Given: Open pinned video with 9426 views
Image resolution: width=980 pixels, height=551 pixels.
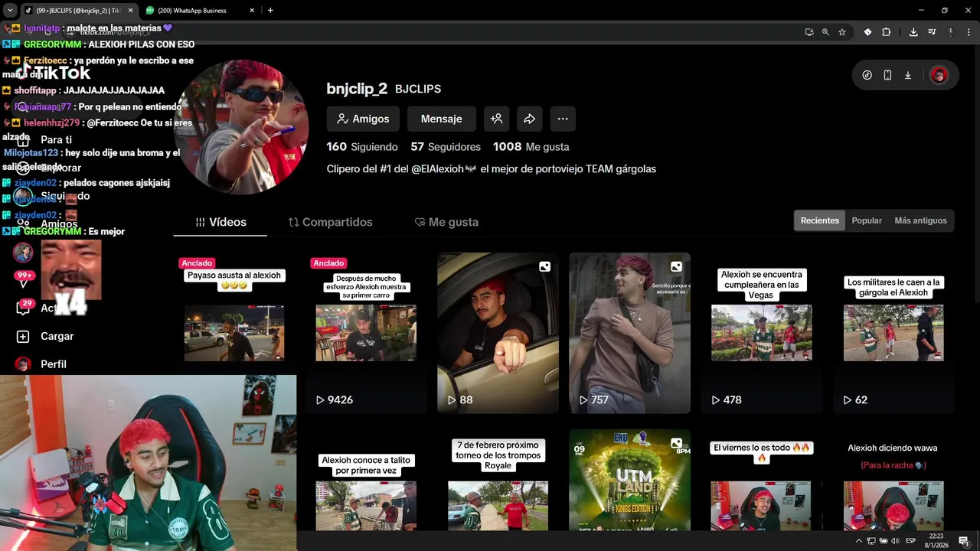Looking at the screenshot, I should click(x=366, y=333).
